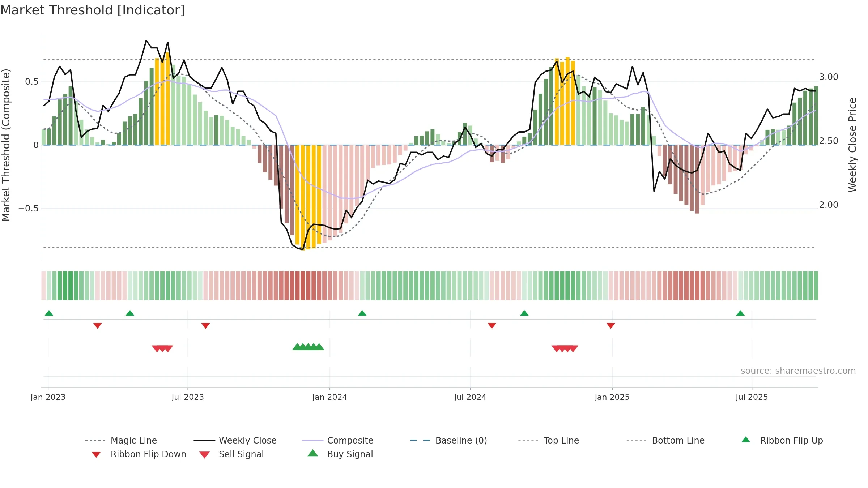Toggle the Top Line legend entry
Image resolution: width=868 pixels, height=488 pixels.
549,440
